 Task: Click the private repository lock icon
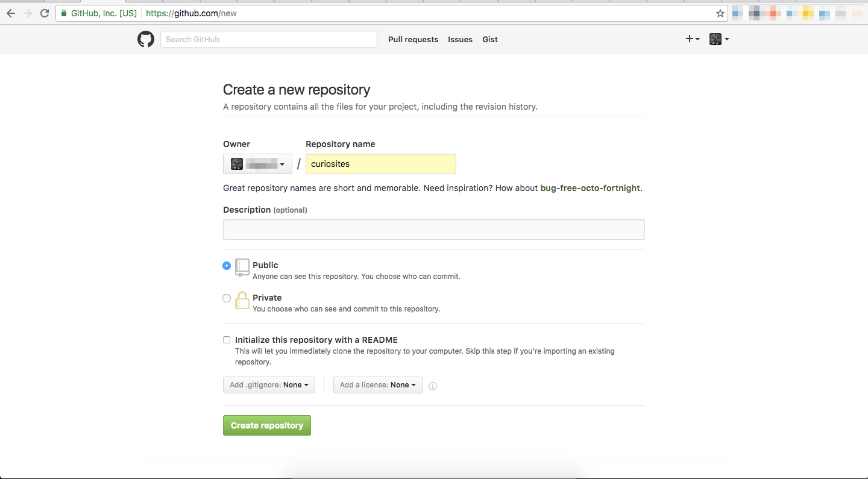[x=242, y=300]
